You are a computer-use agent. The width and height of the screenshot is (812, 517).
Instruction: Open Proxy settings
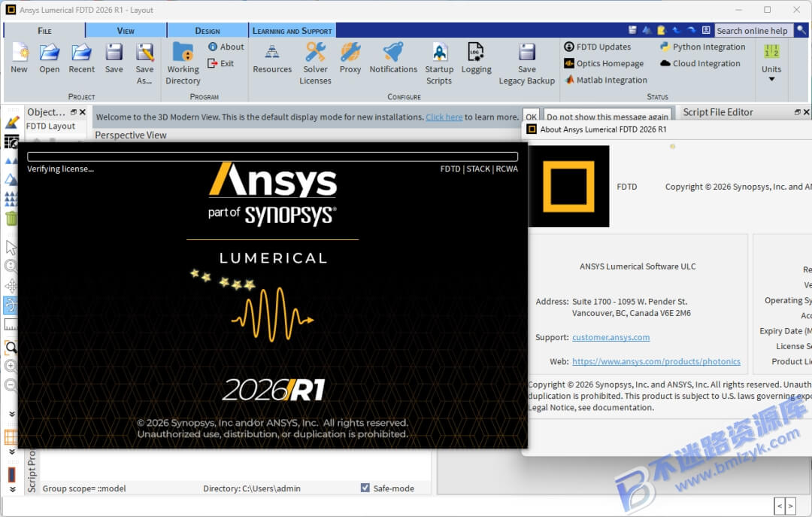[x=350, y=58]
